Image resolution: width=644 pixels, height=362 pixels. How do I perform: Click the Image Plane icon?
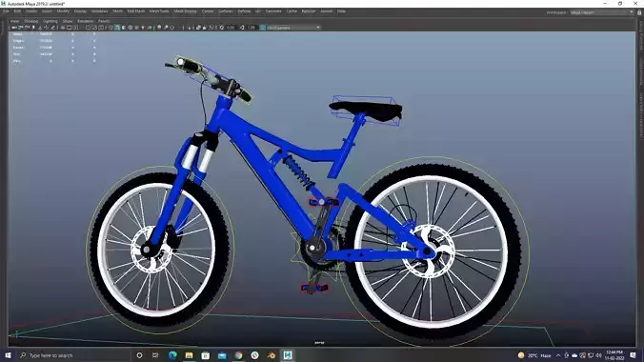coord(40,28)
